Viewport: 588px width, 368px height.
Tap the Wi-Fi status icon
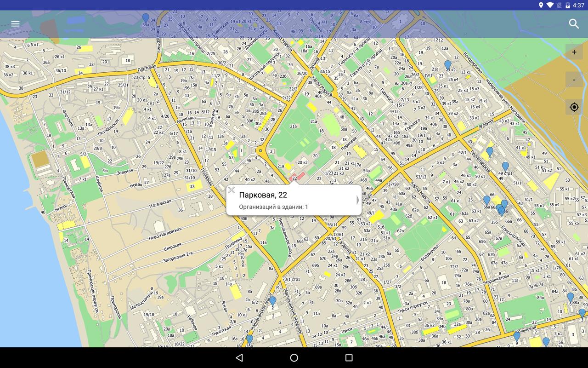[x=550, y=5]
